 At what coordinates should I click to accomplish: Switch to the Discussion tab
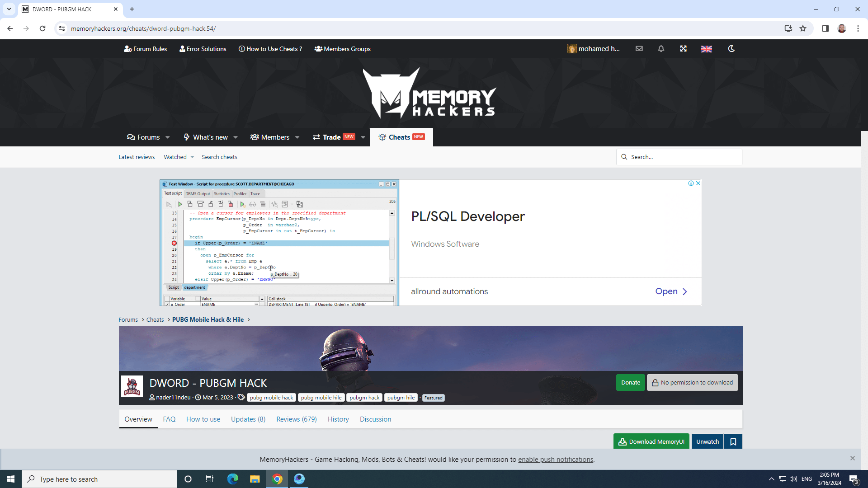[375, 419]
